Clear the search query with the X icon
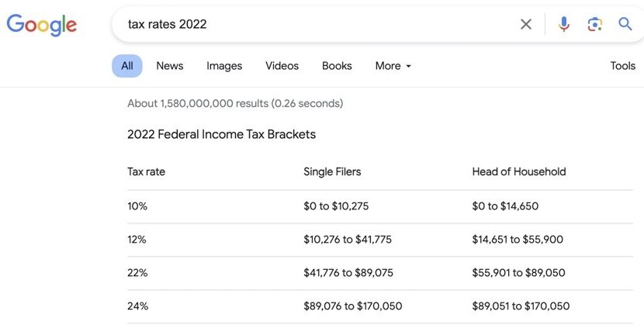 [x=526, y=24]
